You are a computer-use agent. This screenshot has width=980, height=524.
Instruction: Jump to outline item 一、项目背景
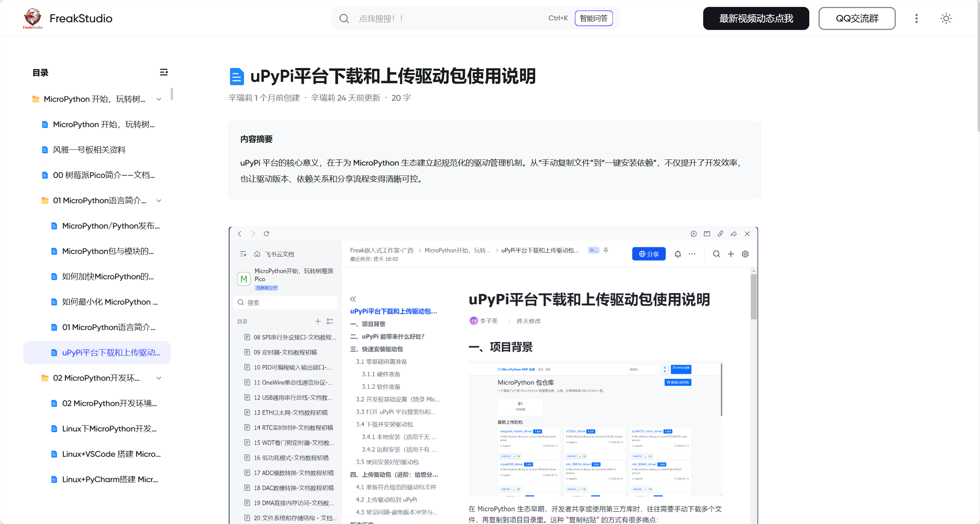pyautogui.click(x=368, y=324)
